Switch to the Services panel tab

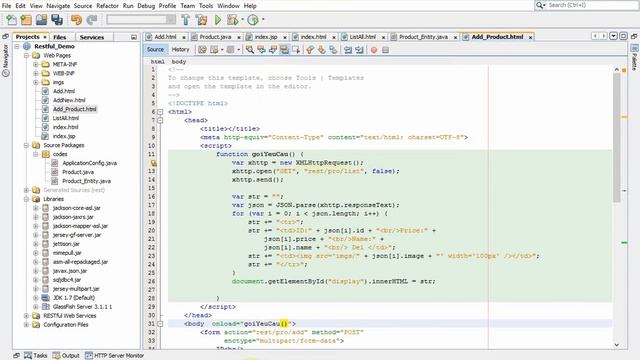click(92, 37)
